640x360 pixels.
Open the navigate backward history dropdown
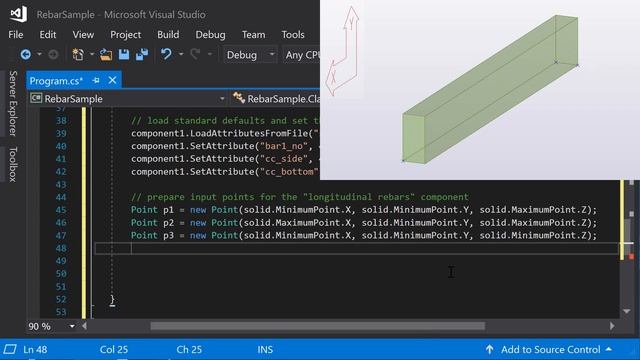click(x=39, y=54)
